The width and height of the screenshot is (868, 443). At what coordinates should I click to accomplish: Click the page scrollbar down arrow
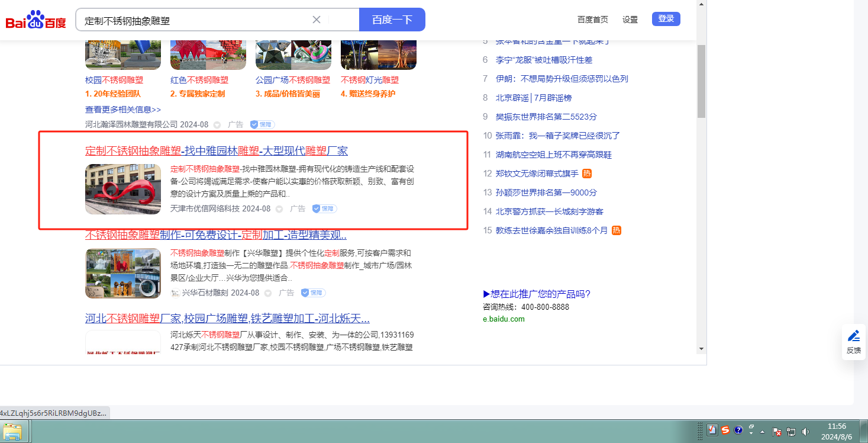[x=701, y=348]
